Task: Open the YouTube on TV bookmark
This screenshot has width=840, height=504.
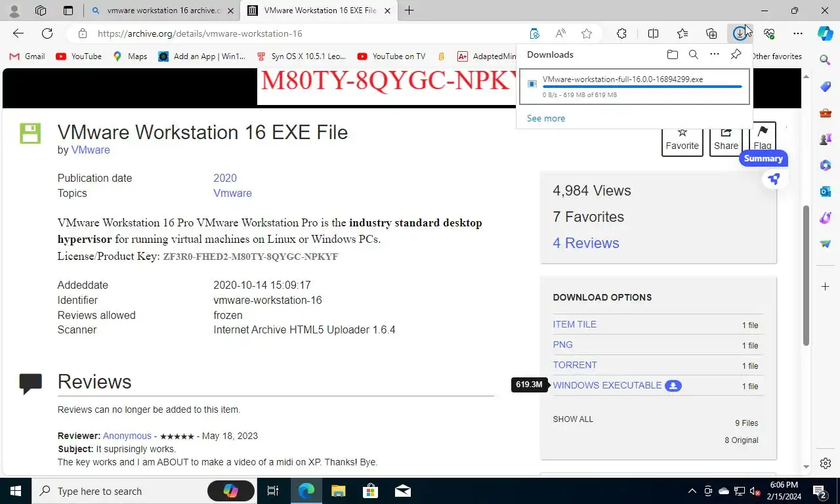Action: pyautogui.click(x=391, y=56)
